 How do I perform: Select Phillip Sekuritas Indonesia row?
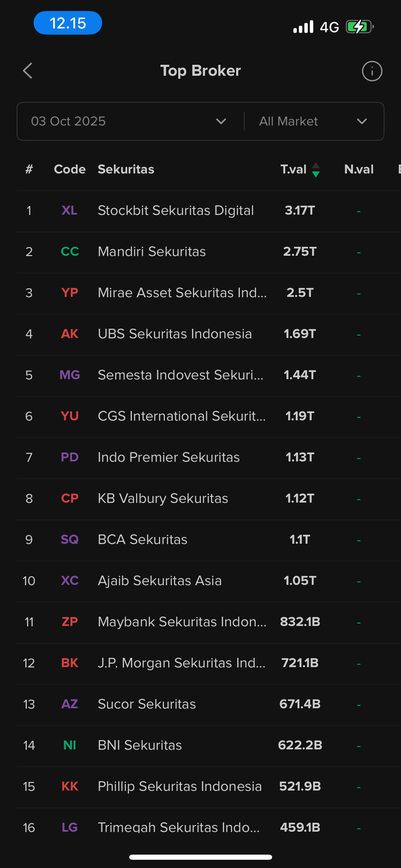(180, 786)
